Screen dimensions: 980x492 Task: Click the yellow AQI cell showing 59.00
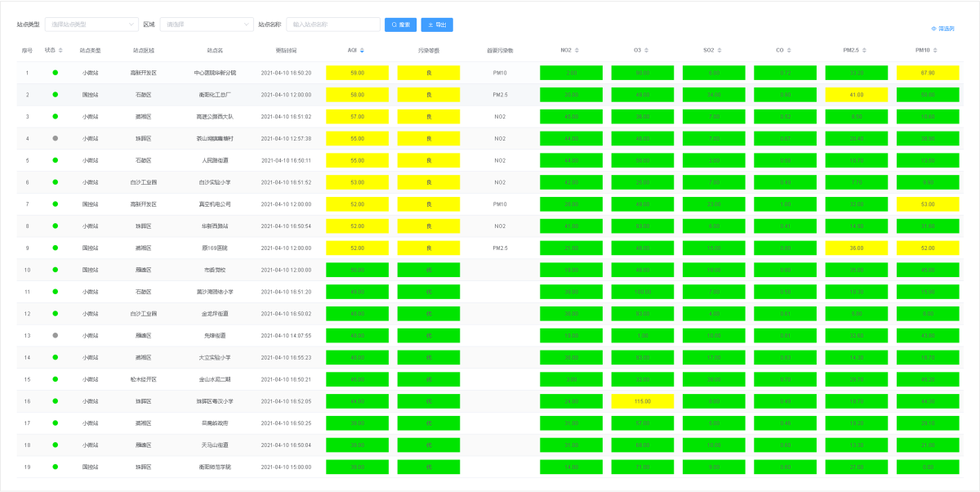tap(357, 73)
